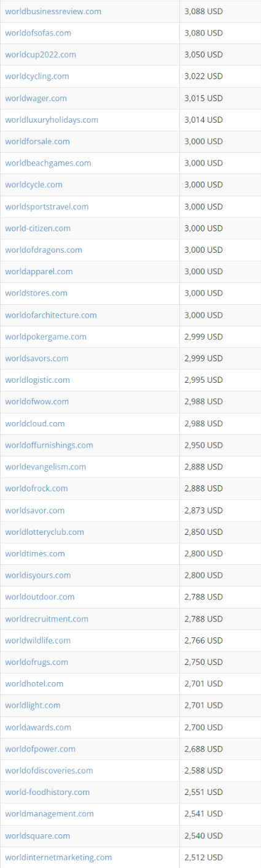Click worldlotteryclub.com domain

pyautogui.click(x=45, y=532)
